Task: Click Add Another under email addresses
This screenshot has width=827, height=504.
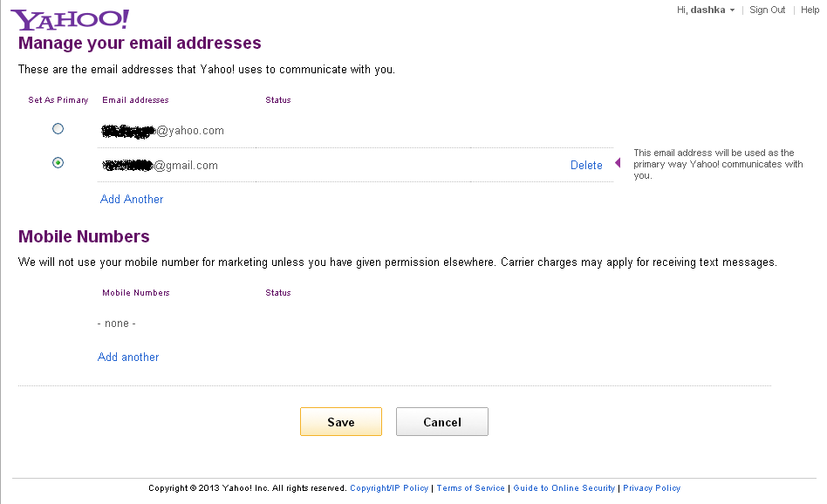Action: click(132, 200)
